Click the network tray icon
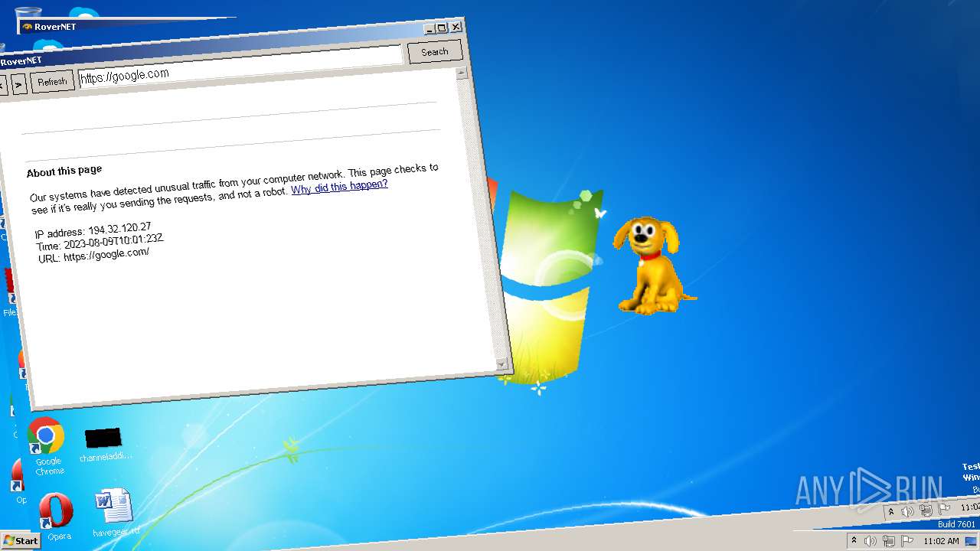Viewport: 980px width, 551px height. point(889,541)
